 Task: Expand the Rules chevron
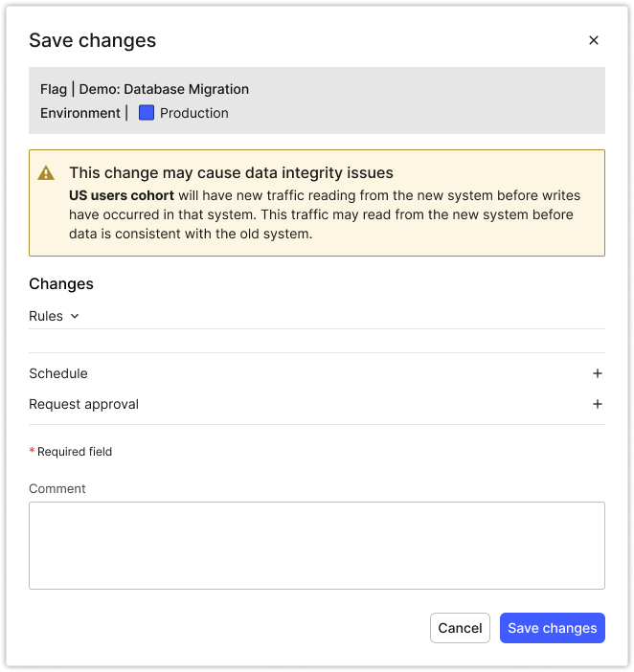75,316
